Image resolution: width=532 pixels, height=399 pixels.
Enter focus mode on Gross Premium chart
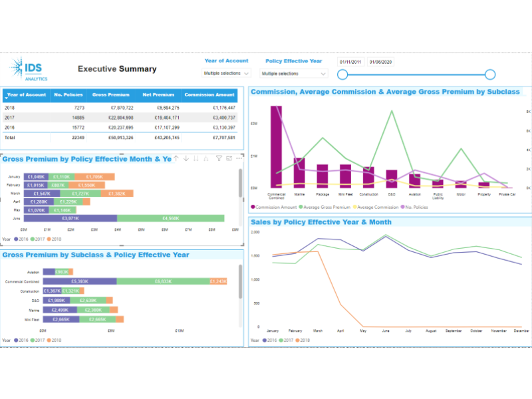point(229,158)
